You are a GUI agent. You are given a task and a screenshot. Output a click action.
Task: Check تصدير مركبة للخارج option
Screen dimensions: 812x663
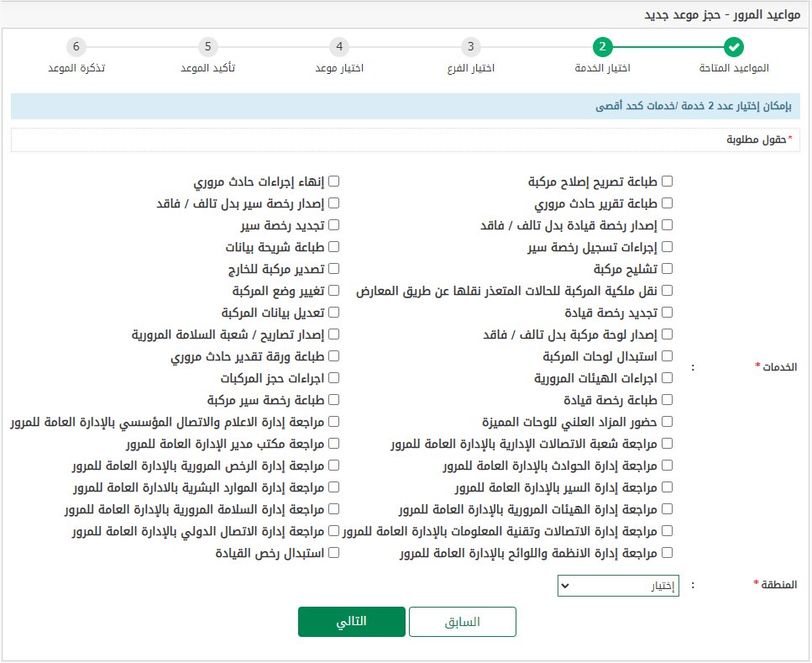click(334, 269)
